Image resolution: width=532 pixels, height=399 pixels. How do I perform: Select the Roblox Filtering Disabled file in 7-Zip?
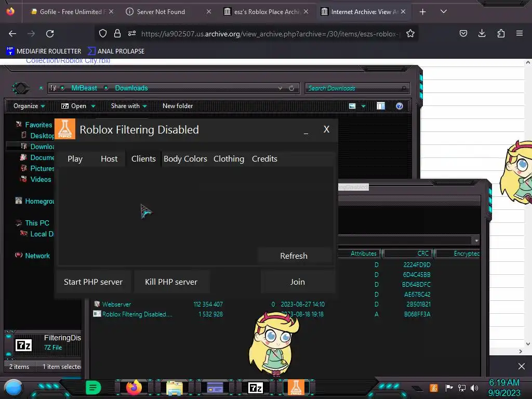pos(134,314)
